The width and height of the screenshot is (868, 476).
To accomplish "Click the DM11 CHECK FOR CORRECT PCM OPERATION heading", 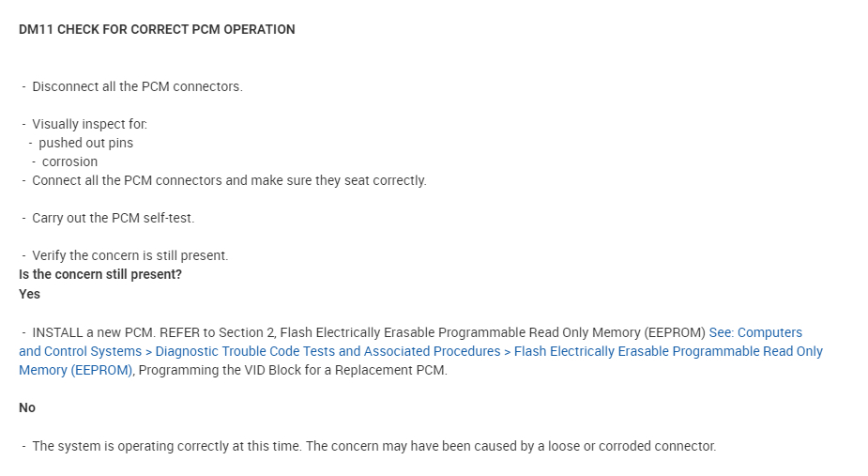I will click(157, 29).
